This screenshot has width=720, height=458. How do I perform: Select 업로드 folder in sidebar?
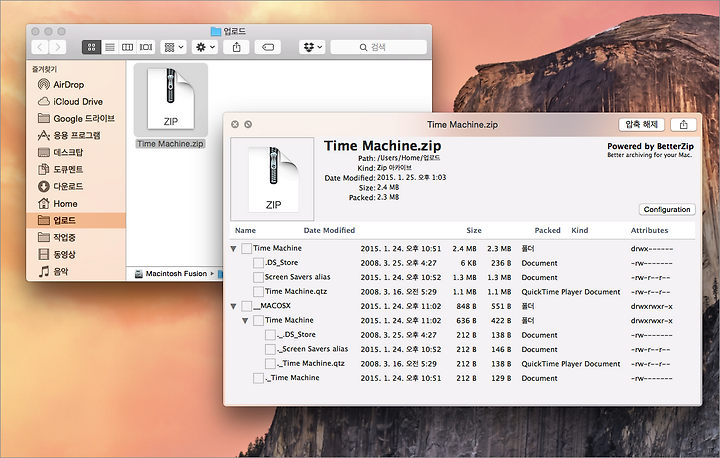[76, 221]
